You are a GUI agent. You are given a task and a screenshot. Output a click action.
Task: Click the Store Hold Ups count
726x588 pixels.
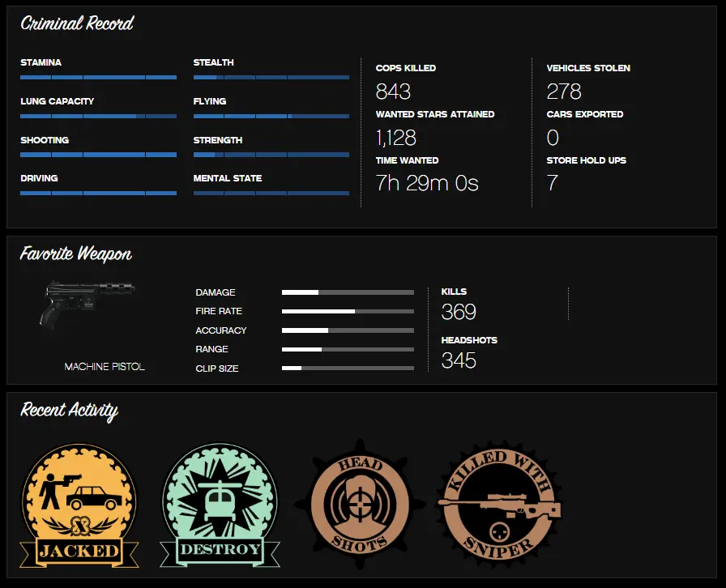(553, 183)
